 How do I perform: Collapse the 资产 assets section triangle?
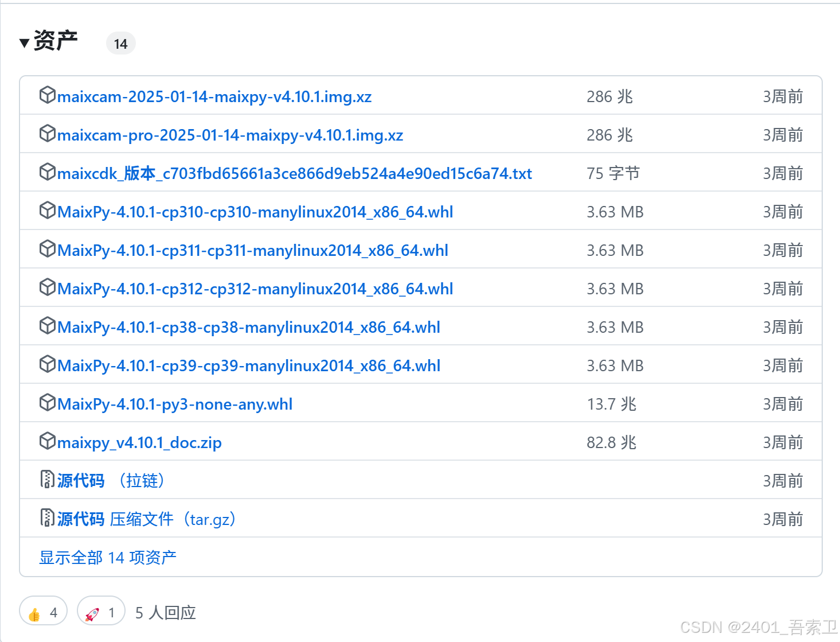[24, 43]
